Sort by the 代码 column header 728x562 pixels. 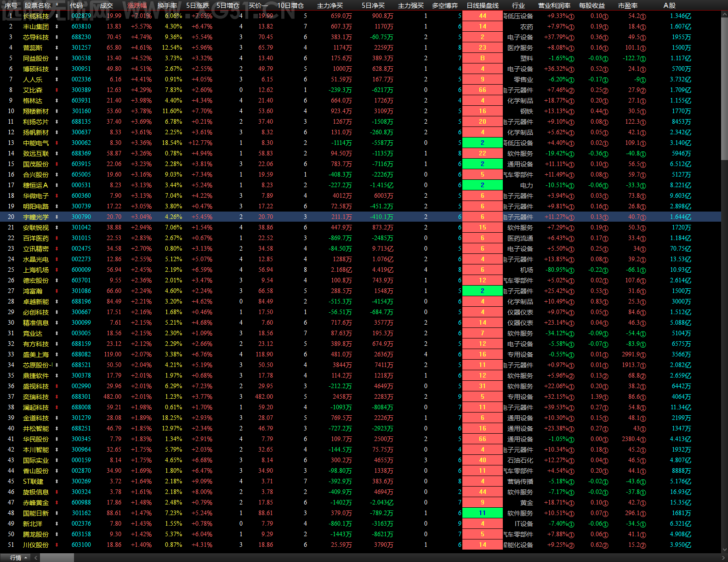click(76, 6)
